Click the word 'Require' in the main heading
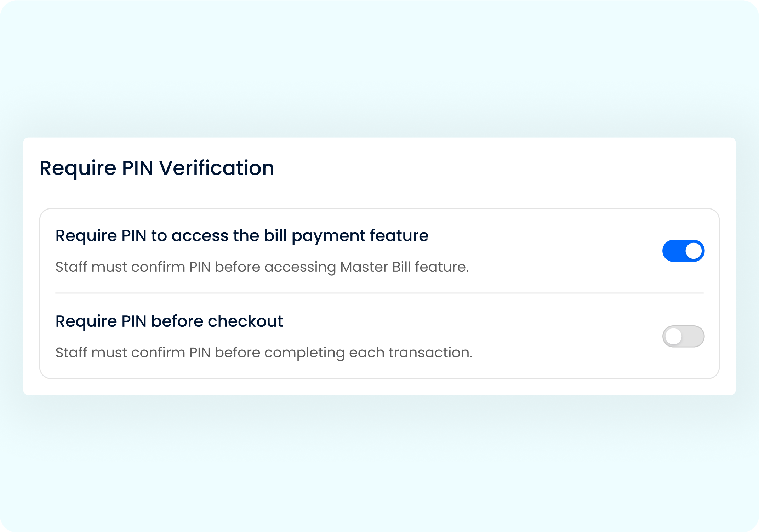 click(x=78, y=168)
